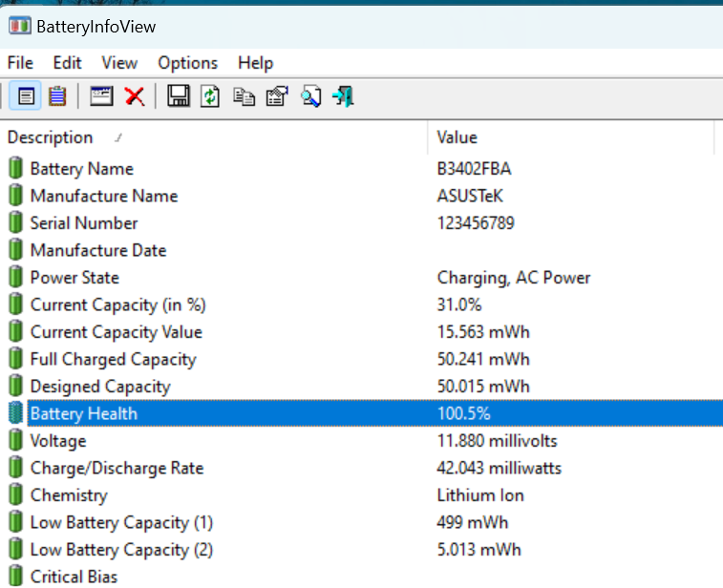Open the File menu
The width and height of the screenshot is (723, 588).
click(x=20, y=63)
